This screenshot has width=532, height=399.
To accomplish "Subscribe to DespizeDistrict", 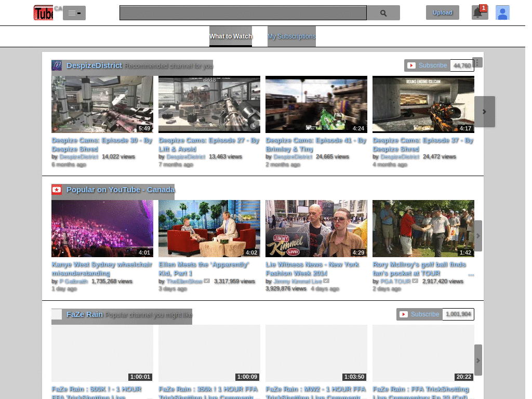I will pos(428,65).
